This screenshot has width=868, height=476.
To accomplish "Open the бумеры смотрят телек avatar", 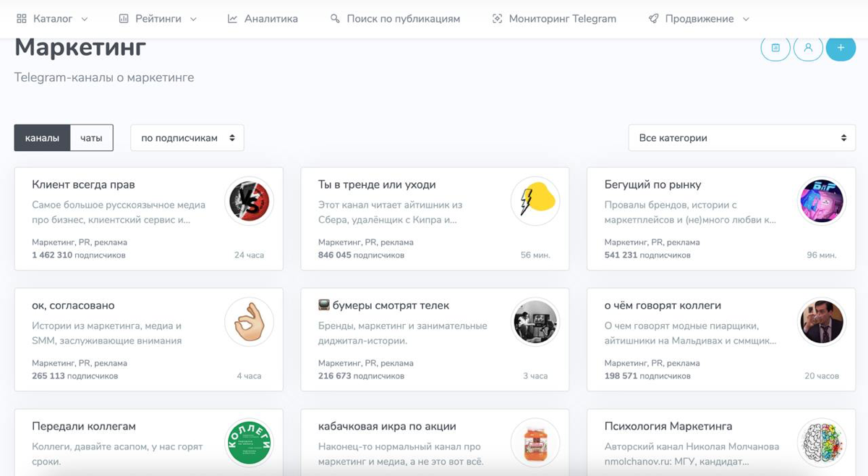I will pos(536,322).
